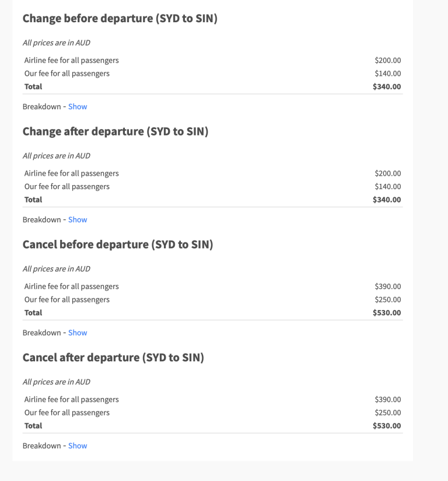This screenshot has height=481, width=448.
Task: Click the Change after departure (SYD to SIN) heading
Action: 116,132
